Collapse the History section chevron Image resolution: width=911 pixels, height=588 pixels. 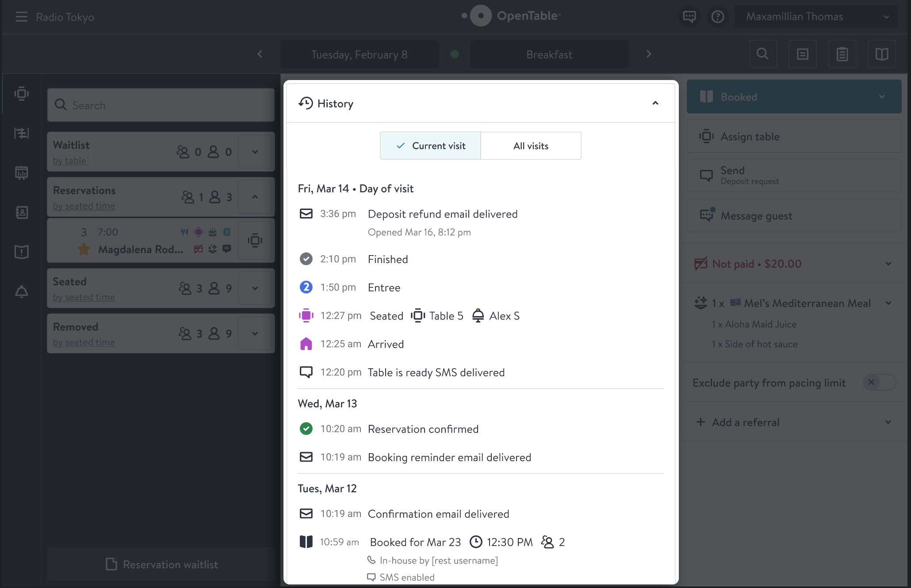655,103
